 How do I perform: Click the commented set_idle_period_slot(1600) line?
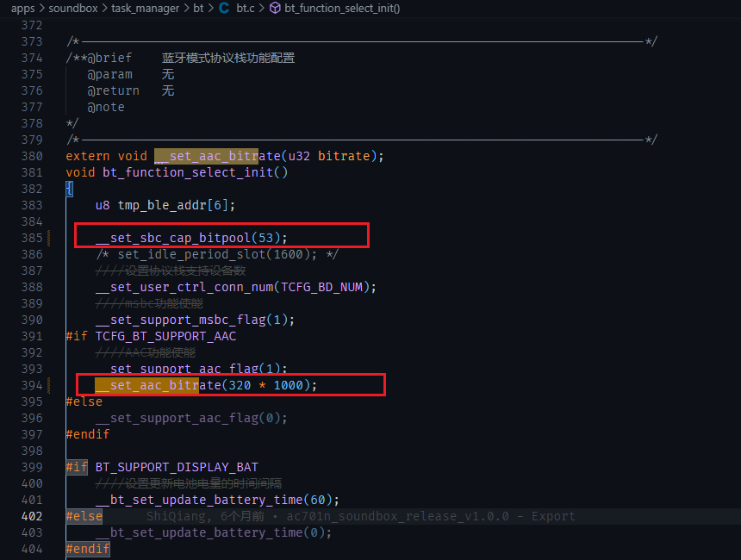click(217, 254)
